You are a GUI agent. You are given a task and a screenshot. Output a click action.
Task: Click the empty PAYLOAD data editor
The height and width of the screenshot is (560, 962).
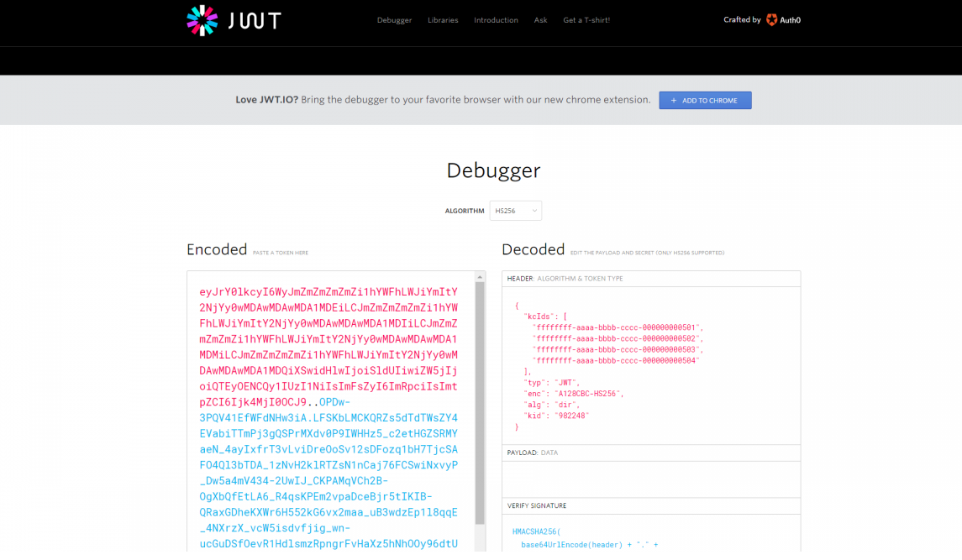point(651,479)
